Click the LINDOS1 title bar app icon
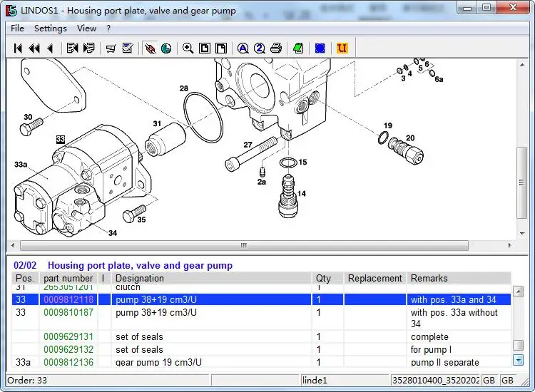This screenshot has height=392, width=535. click(x=11, y=10)
